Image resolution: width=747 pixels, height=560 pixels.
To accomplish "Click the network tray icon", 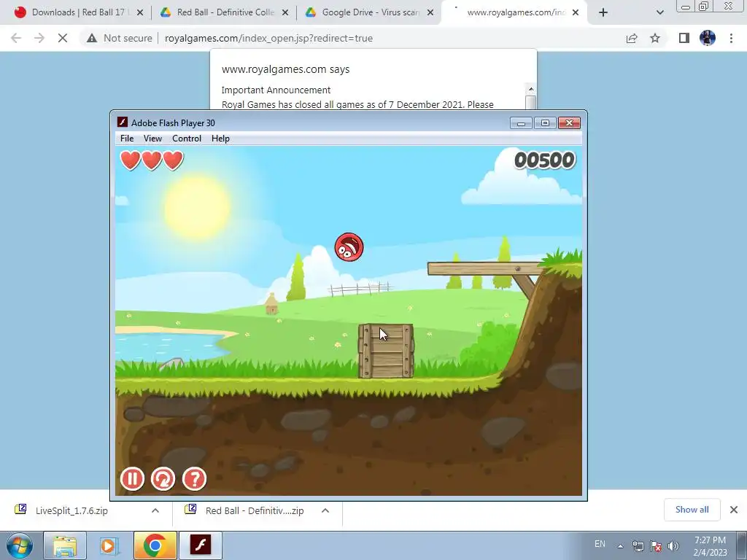I will tap(638, 545).
